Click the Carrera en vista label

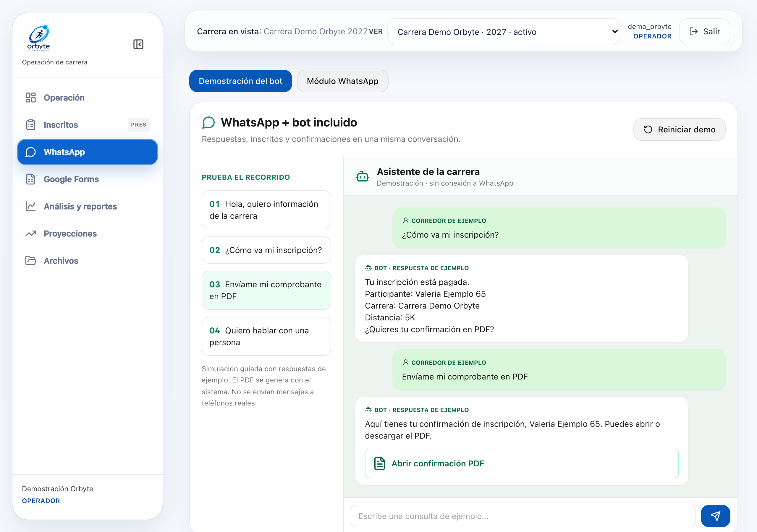click(229, 31)
